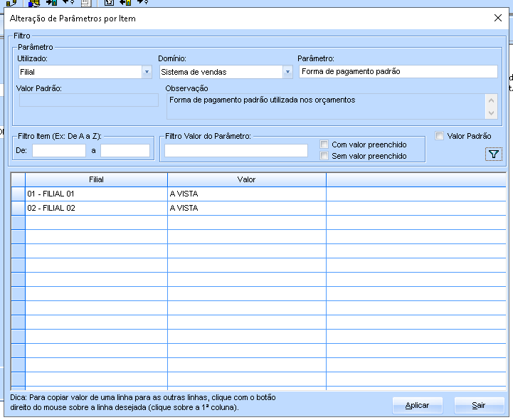This screenshot has width=513, height=420.
Task: Click the Sair button to exit
Action: [479, 405]
